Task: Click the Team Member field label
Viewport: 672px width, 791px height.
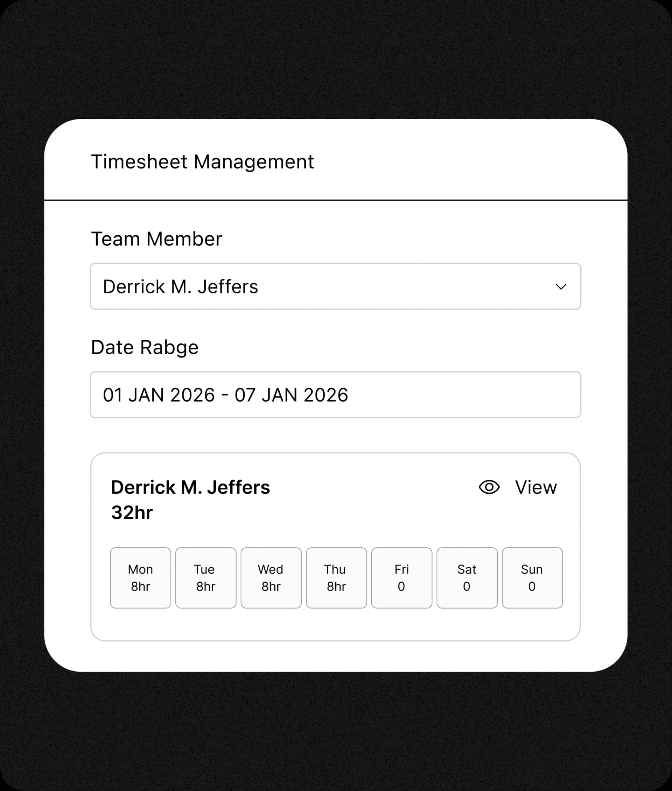Action: tap(156, 238)
